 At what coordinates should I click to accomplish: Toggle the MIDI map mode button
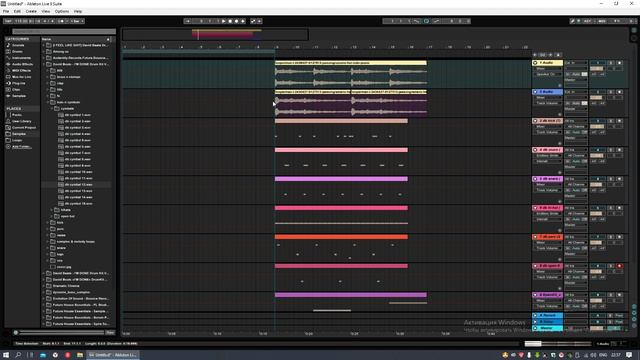(602, 21)
